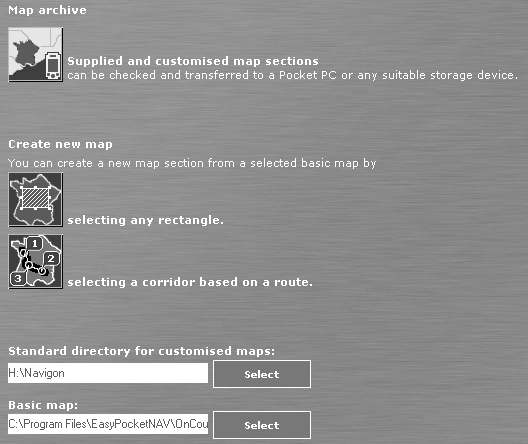Click the Pocket PC transfer description text
Viewport: 528px width, 444px height.
pyautogui.click(x=292, y=75)
